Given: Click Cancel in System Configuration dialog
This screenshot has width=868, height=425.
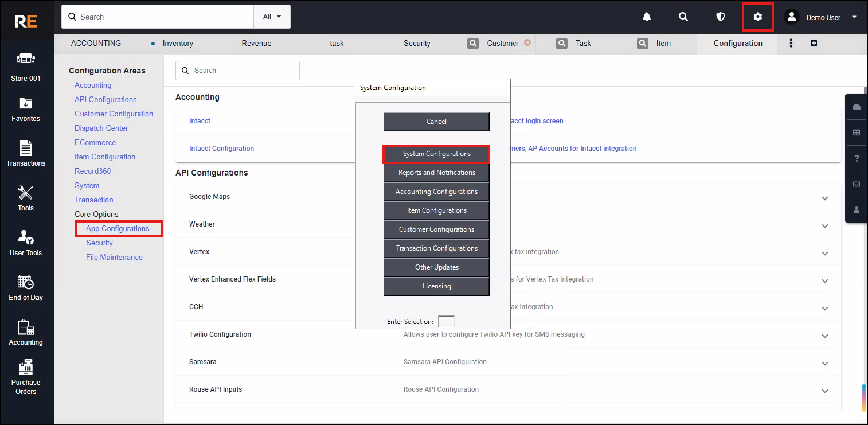Looking at the screenshot, I should tap(436, 122).
